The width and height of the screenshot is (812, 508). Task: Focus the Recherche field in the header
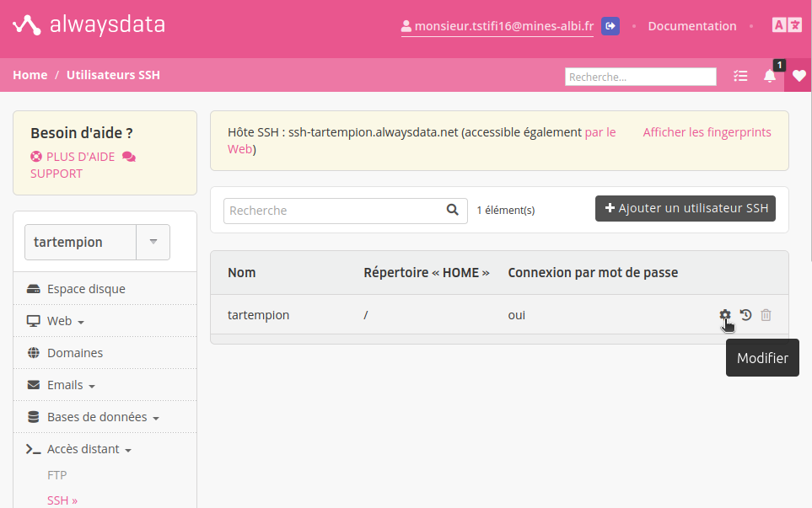tap(640, 77)
